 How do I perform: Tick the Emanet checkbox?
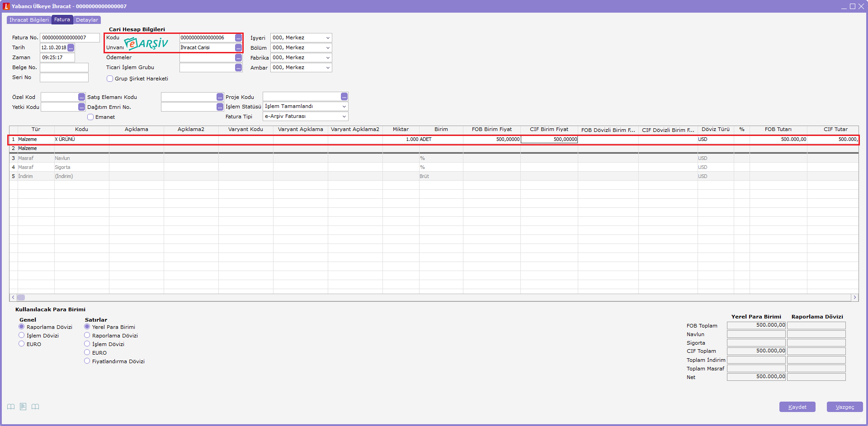click(90, 117)
